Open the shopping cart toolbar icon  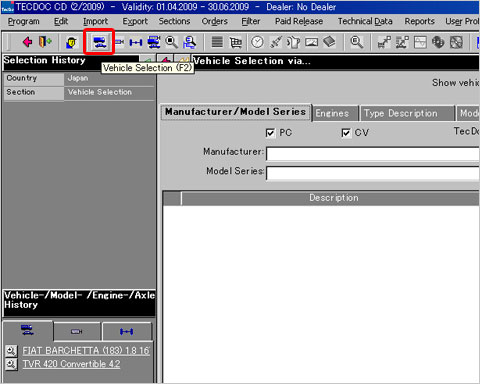coord(236,42)
